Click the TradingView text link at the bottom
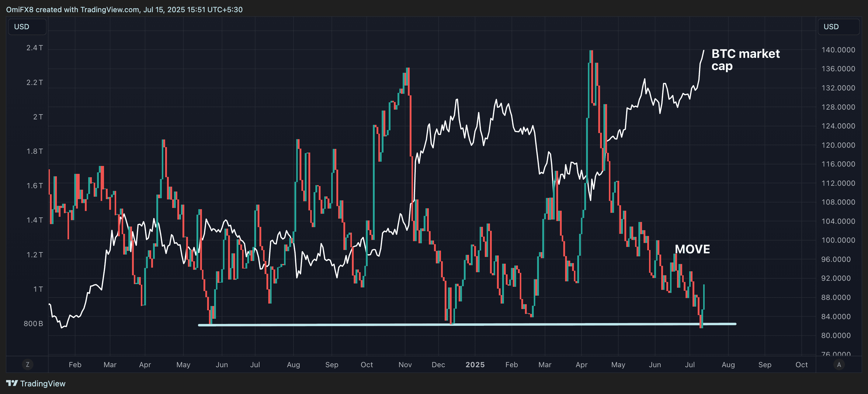The width and height of the screenshot is (868, 394). 43,384
